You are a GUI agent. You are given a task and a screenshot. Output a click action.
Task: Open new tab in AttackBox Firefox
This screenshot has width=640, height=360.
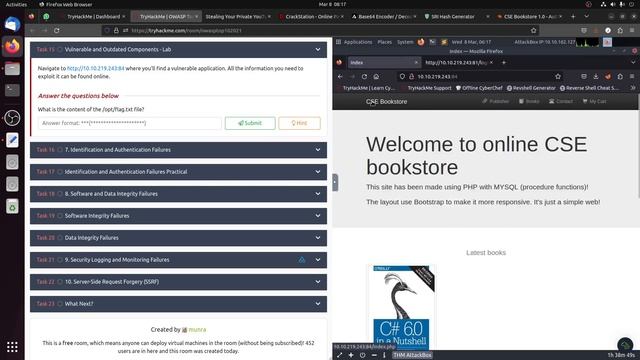point(504,62)
